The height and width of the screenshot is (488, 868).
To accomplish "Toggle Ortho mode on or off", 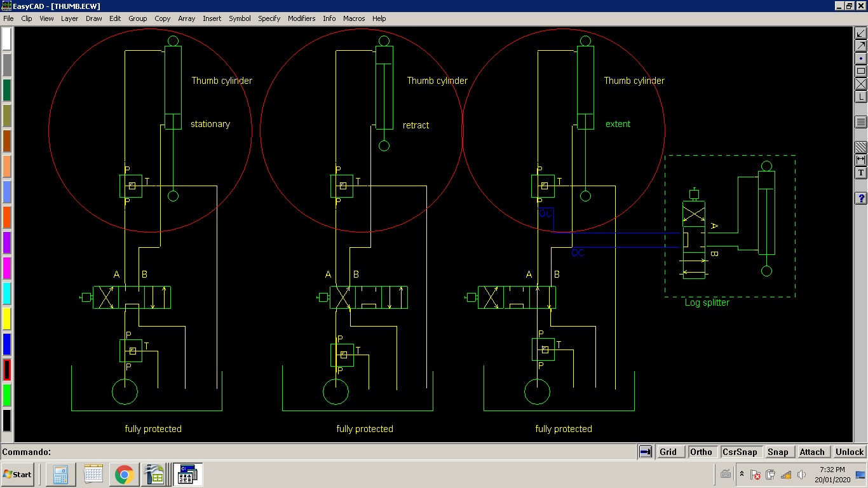I will (x=701, y=452).
